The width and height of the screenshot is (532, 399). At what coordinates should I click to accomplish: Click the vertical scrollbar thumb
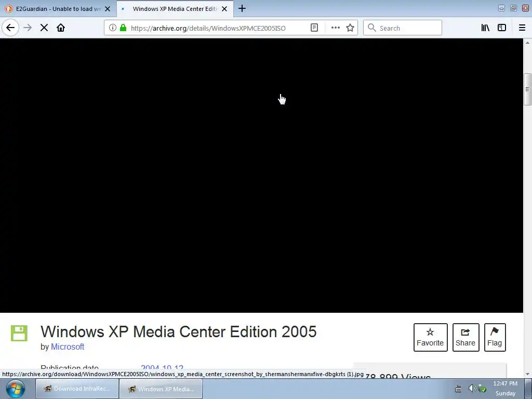tap(527, 89)
